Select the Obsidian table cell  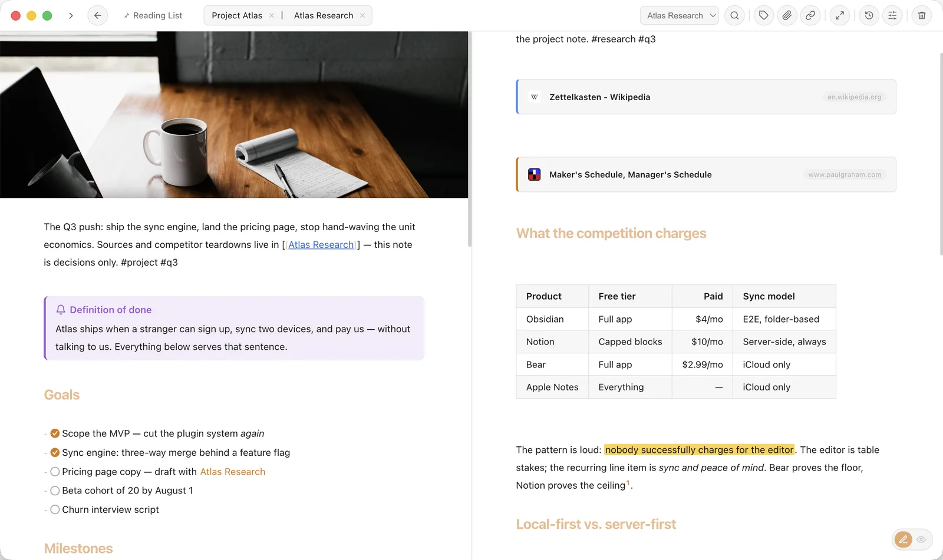[552, 319]
